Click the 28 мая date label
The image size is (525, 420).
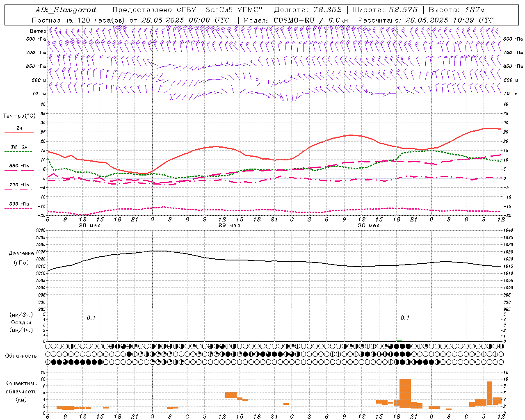[89, 226]
